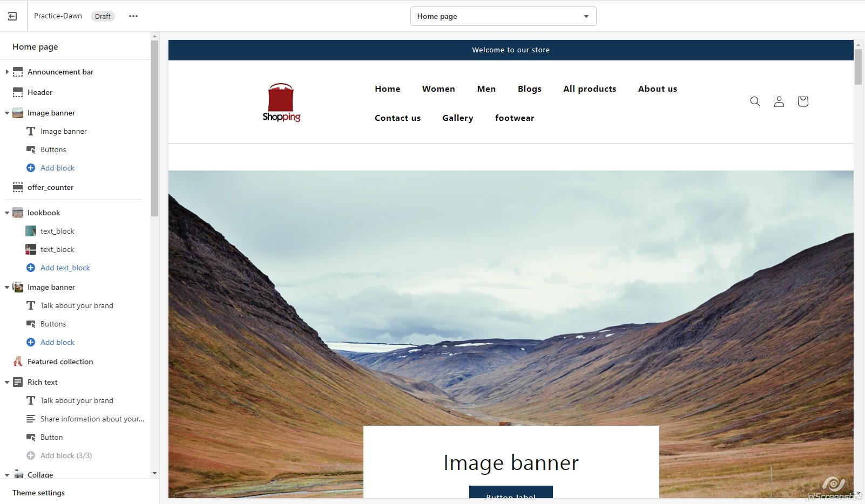
Task: Open the Home page template dropdown
Action: [503, 16]
